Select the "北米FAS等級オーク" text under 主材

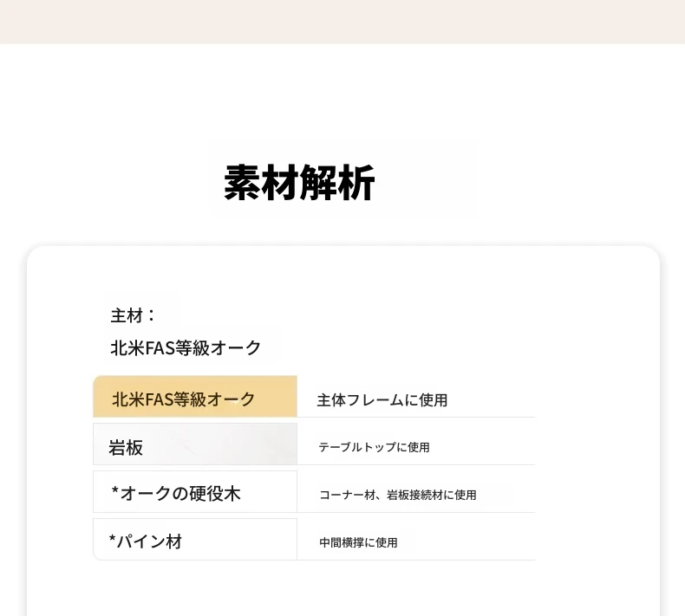tap(186, 348)
